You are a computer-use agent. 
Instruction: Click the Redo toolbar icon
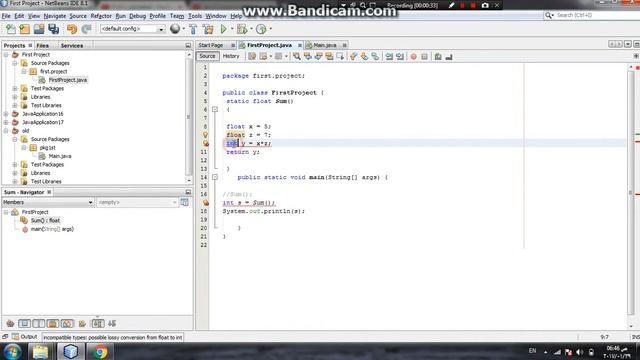click(86, 29)
